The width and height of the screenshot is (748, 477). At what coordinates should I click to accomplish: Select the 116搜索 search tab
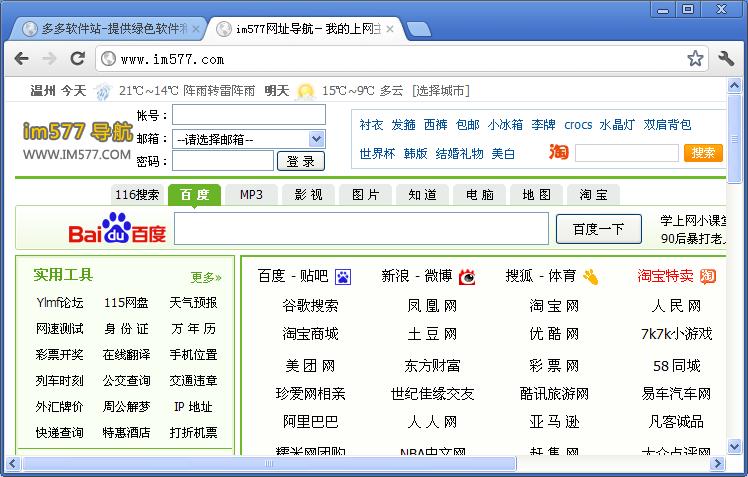(x=137, y=195)
